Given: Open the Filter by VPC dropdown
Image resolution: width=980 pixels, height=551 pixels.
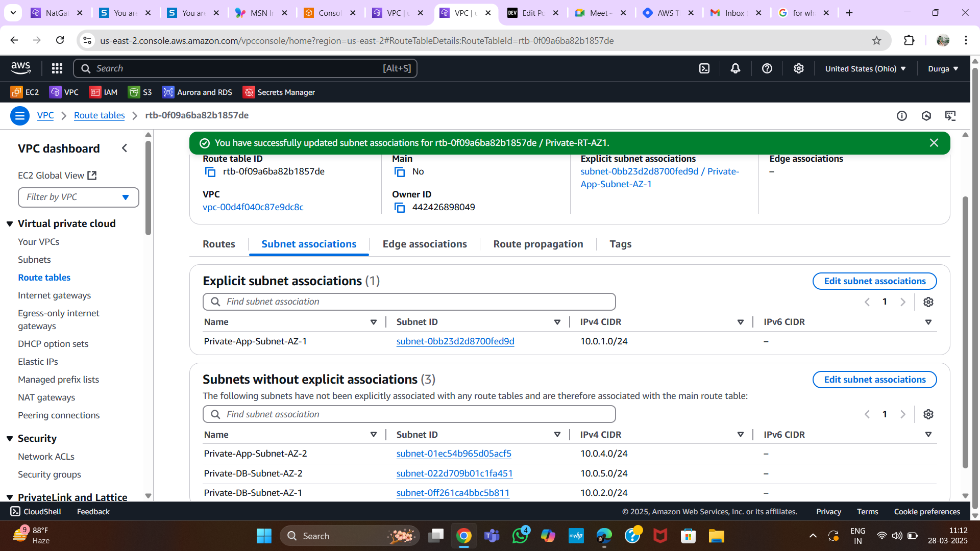Looking at the screenshot, I should coord(79,197).
